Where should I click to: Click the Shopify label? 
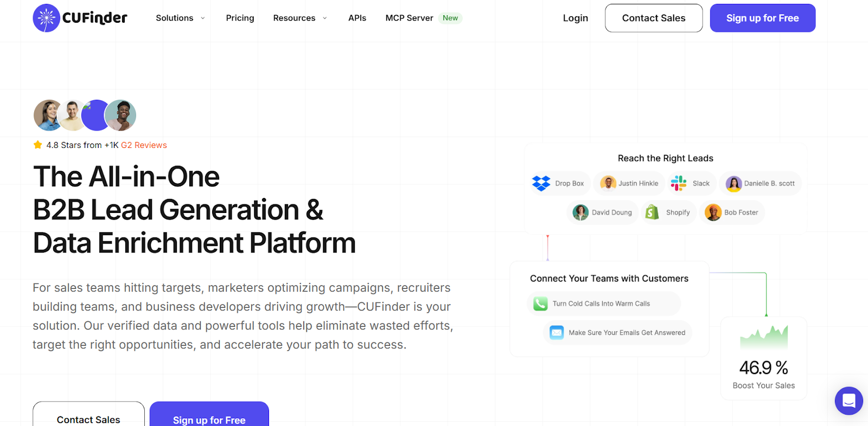click(678, 212)
